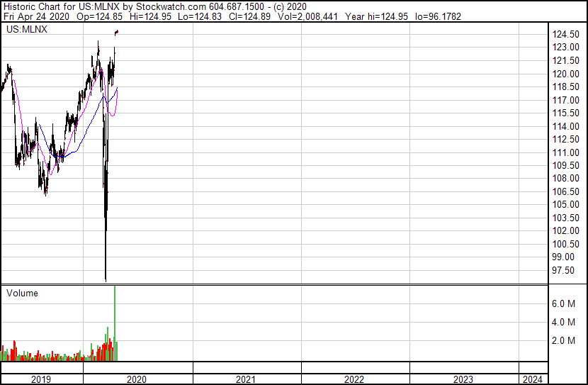Screen dimensions: 588x385
Task: Click the 2022 year on the time axis
Action: click(354, 379)
